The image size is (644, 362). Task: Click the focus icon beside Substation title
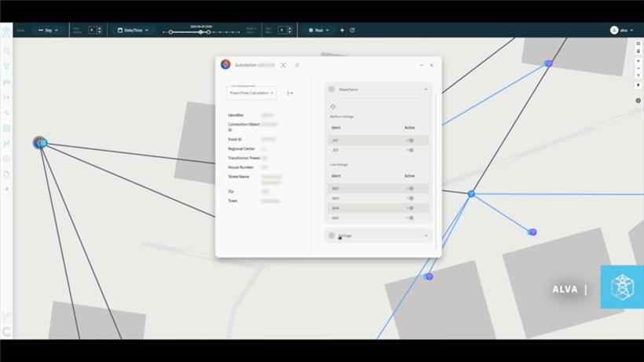(284, 65)
